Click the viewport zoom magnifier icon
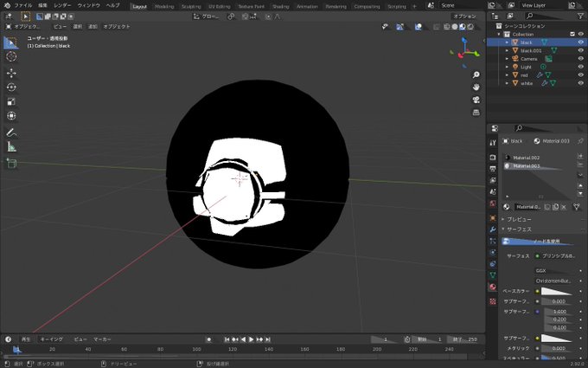Image resolution: width=588 pixels, height=368 pixels. click(x=476, y=74)
